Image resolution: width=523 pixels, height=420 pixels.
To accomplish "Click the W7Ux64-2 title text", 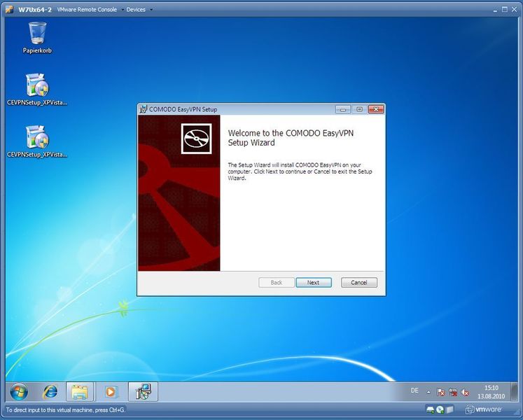I will coord(35,10).
